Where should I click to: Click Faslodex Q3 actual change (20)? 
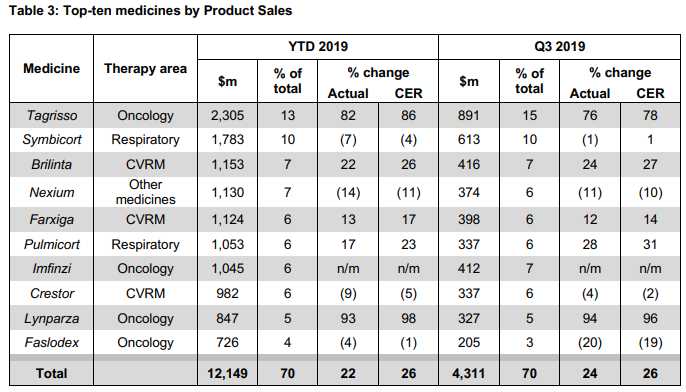point(590,343)
